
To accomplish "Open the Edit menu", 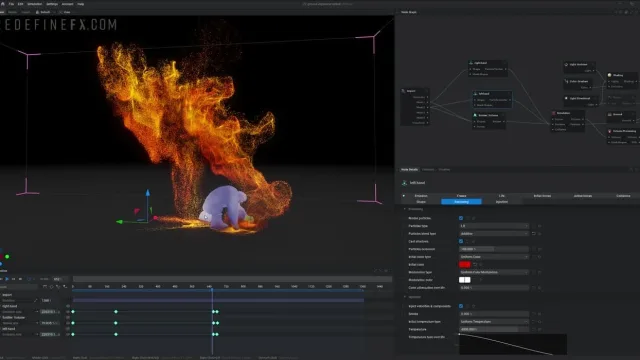I will (20, 4).
